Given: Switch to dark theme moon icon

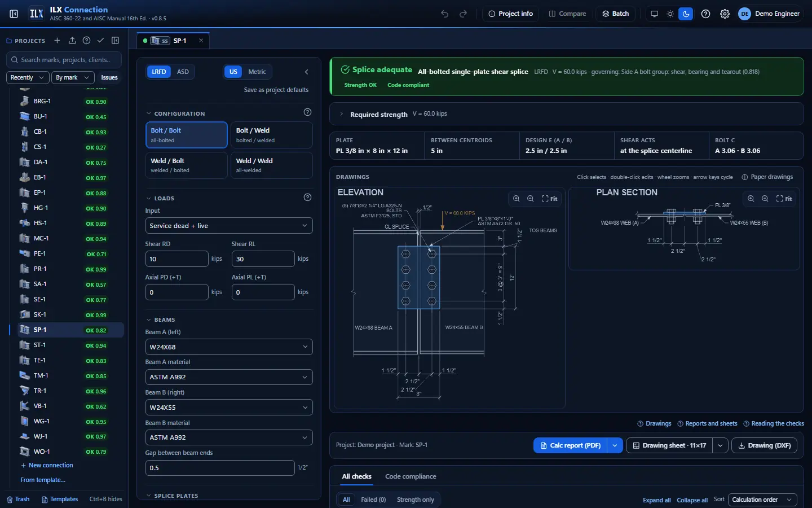Looking at the screenshot, I should pos(686,14).
